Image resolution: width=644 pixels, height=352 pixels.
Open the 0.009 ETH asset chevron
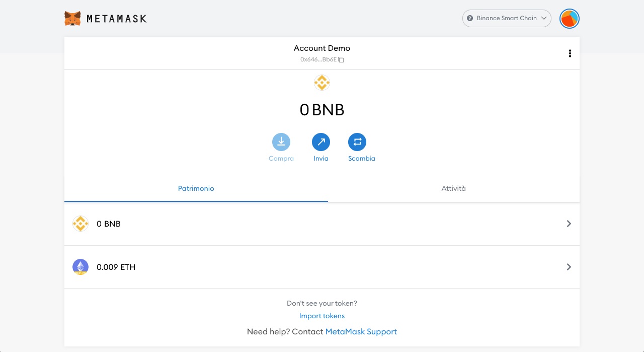tap(569, 267)
